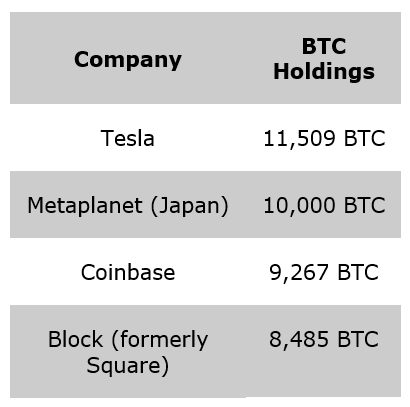Viewport: 410px width, 407px height.
Task: Click the 10,000 BTC value
Action: tap(324, 205)
